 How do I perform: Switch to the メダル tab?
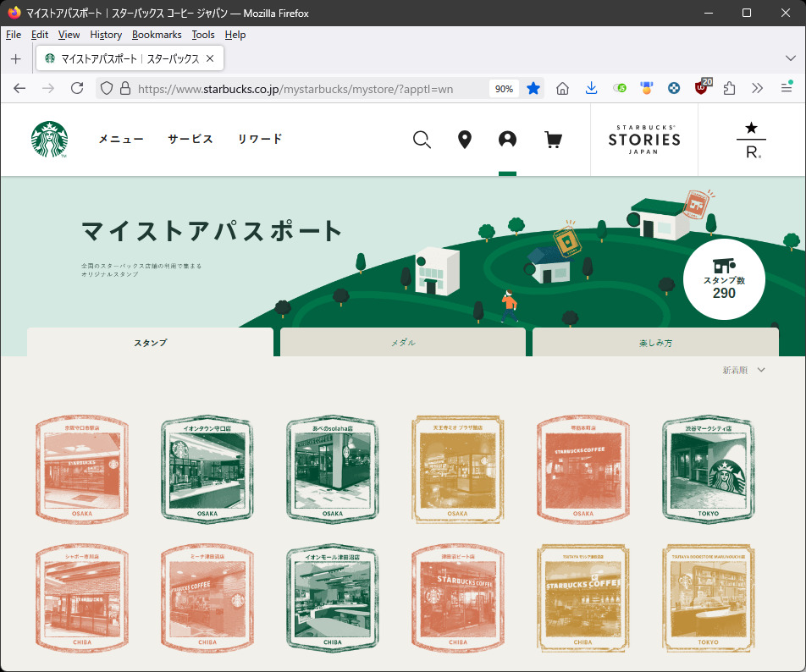[x=403, y=343]
